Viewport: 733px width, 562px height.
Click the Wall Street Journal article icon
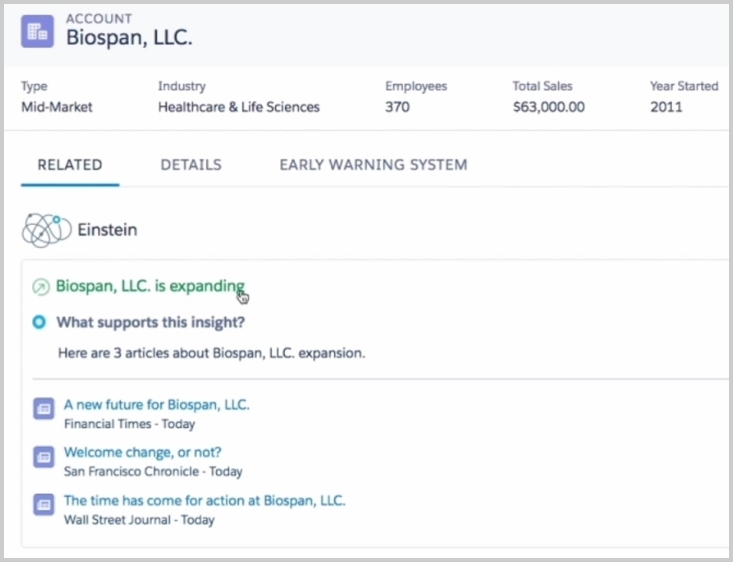[x=43, y=504]
